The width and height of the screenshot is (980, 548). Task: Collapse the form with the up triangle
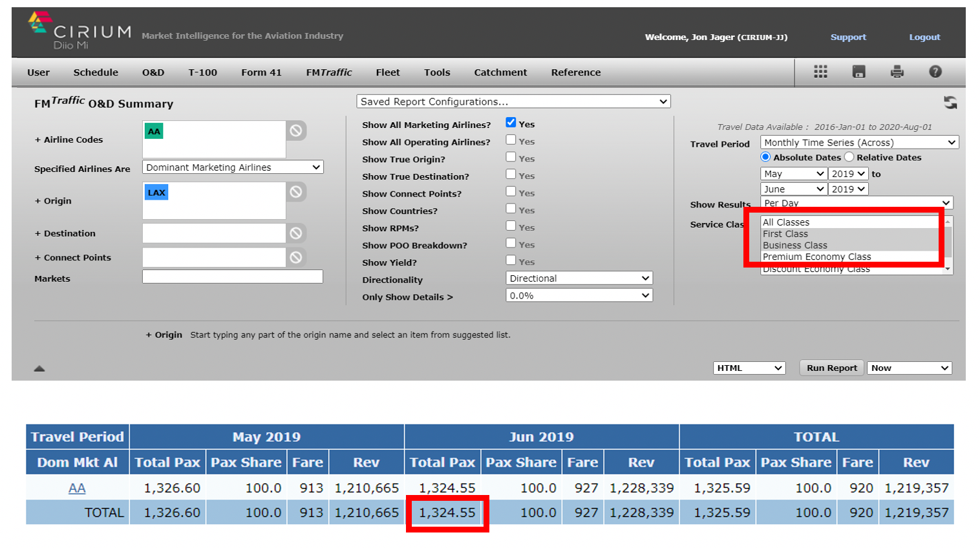[39, 368]
